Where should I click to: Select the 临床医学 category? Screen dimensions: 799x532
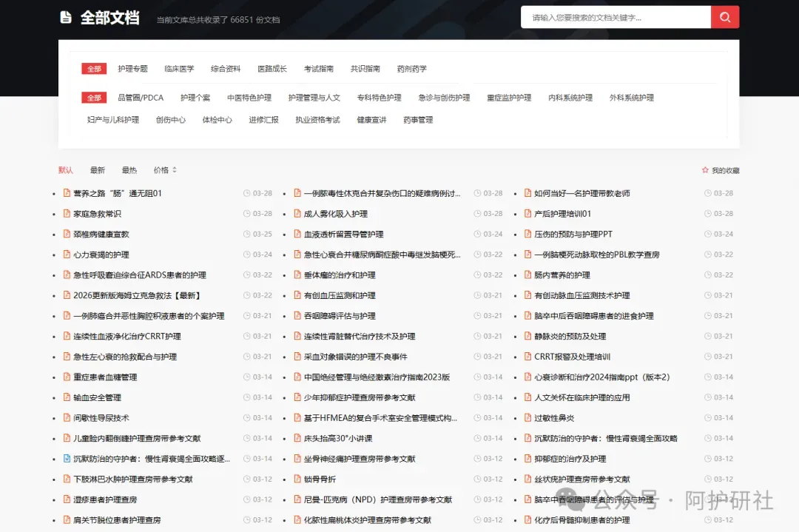(x=179, y=68)
